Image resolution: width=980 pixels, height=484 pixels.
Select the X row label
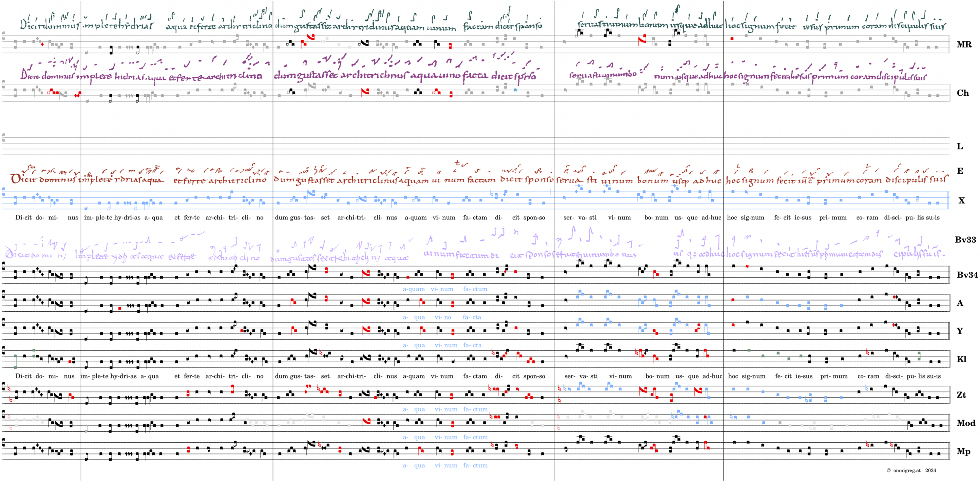[x=961, y=200]
